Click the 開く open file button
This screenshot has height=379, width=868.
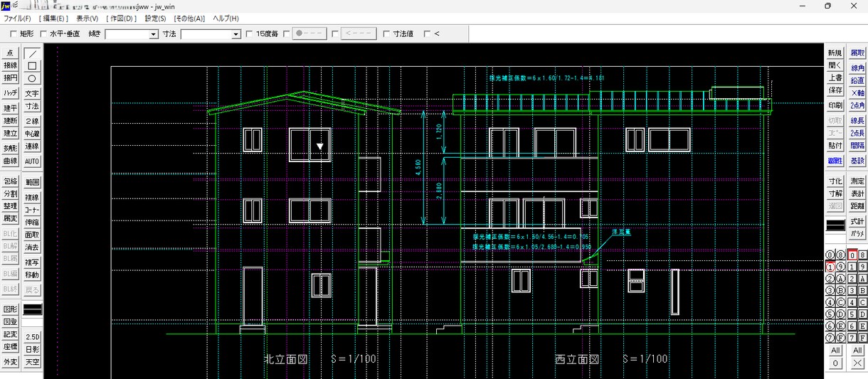click(835, 65)
